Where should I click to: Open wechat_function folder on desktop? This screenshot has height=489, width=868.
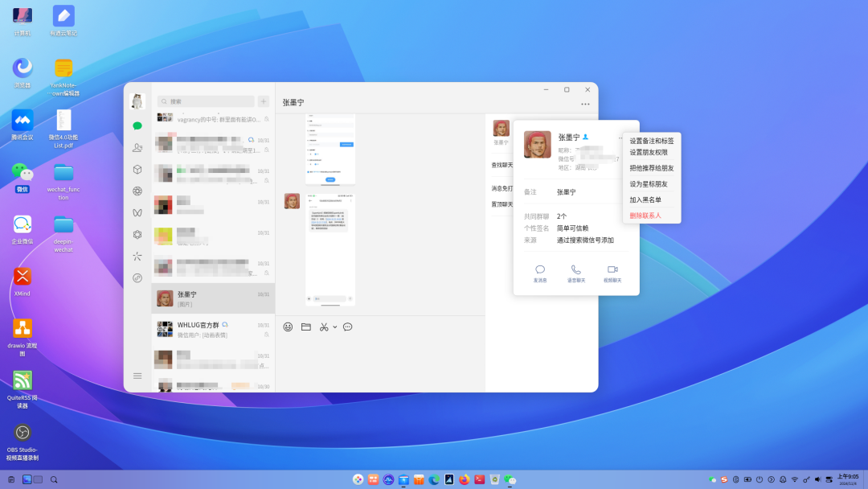click(63, 182)
